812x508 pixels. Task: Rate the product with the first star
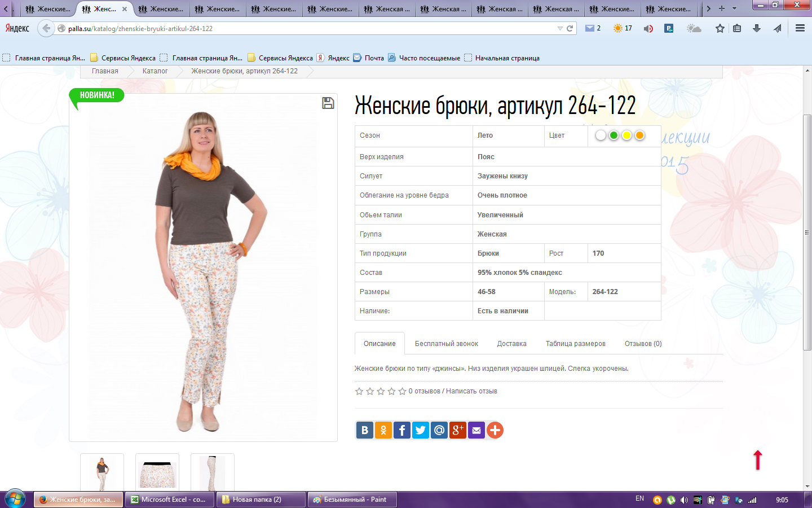coord(359,391)
